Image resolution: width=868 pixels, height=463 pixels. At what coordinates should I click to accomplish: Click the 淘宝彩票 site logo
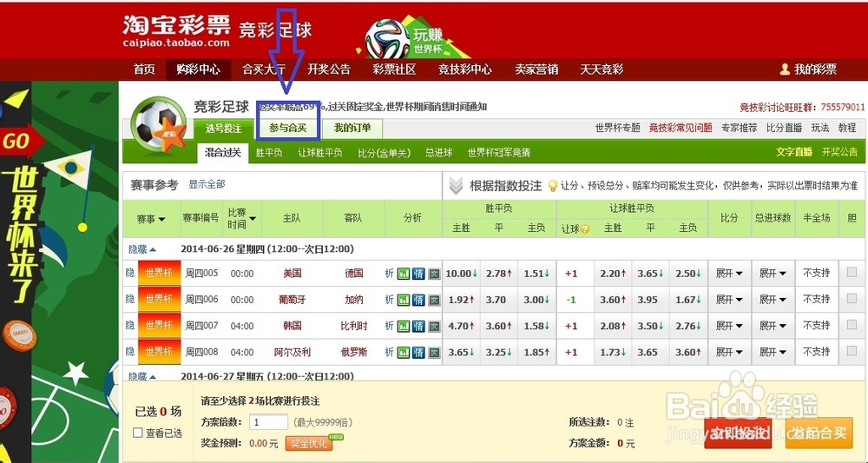coord(176,31)
